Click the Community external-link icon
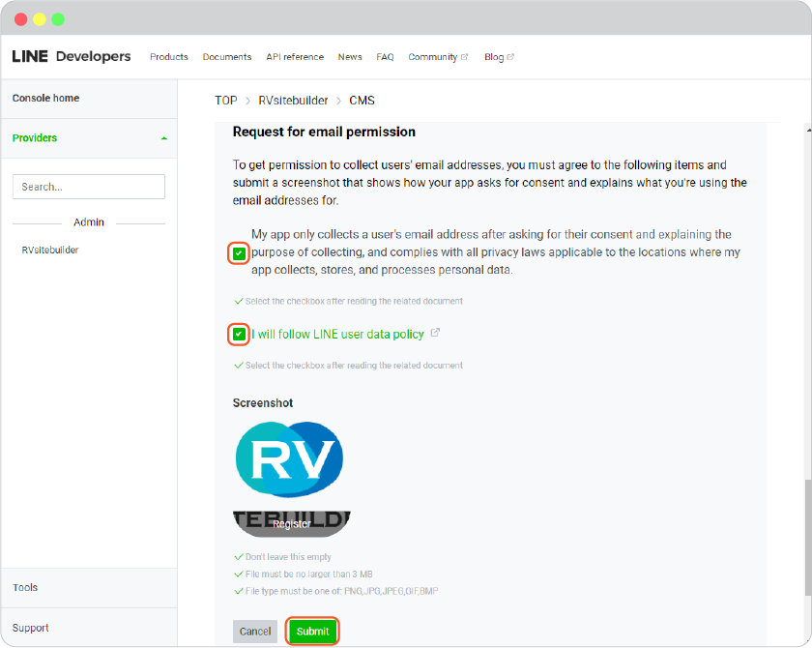The height and width of the screenshot is (648, 812). [465, 57]
